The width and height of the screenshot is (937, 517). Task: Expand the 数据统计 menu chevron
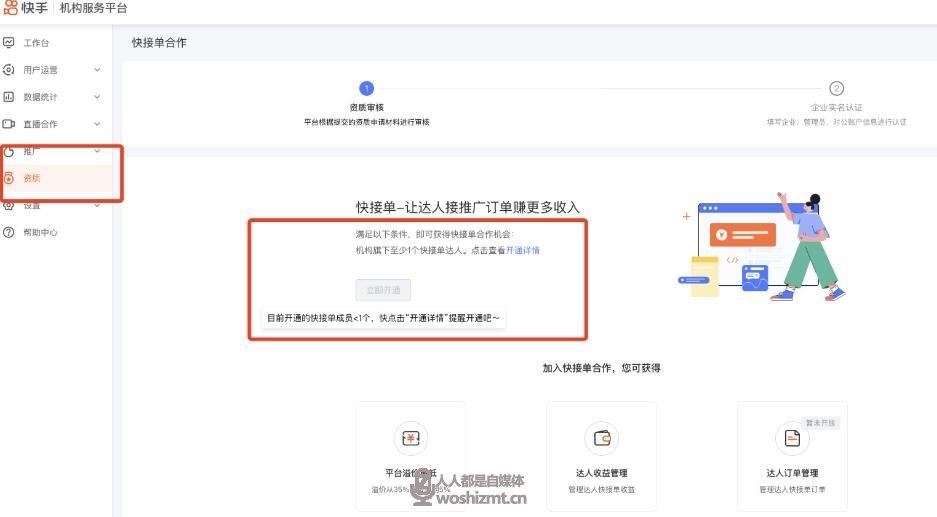tap(97, 97)
